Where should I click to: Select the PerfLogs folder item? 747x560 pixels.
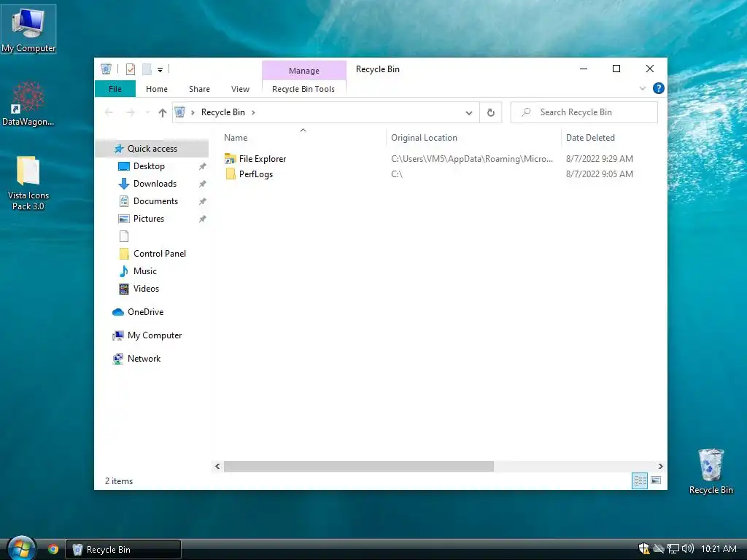coord(256,174)
